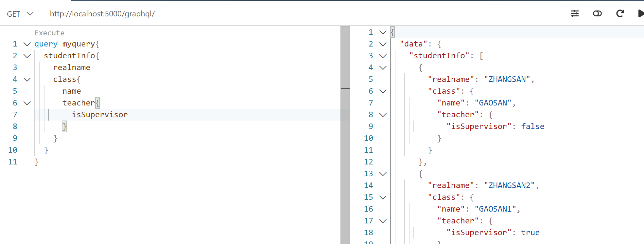This screenshot has height=247, width=644.
Task: Collapse class fold arrow on query line 4
Action: pyautogui.click(x=27, y=79)
